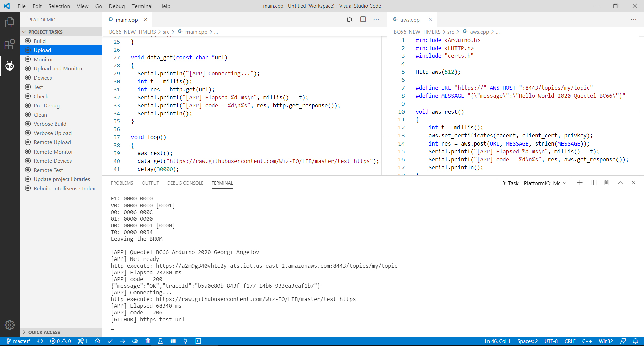
Task: Switch to the PROBLEMS tab
Action: [x=122, y=183]
